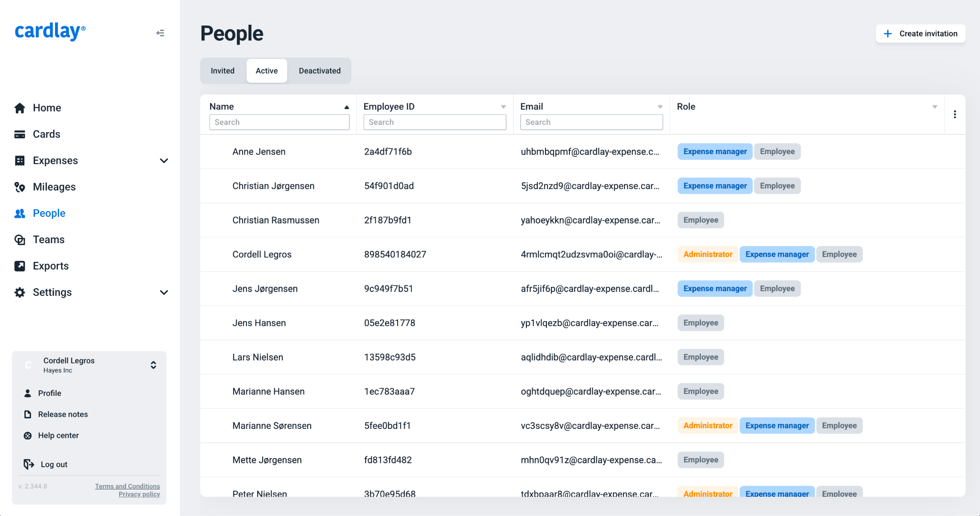980x516 pixels.
Task: Click employee ID 898540184027
Action: pyautogui.click(x=395, y=255)
